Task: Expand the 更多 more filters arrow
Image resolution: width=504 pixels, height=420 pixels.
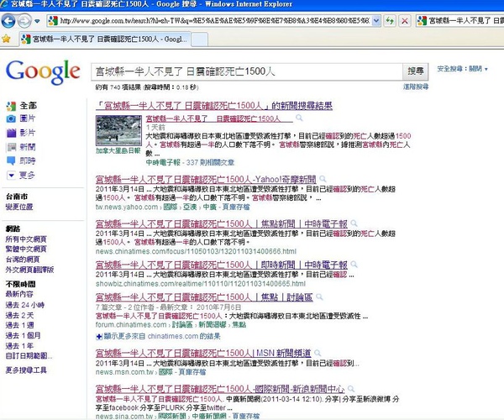Action: pyautogui.click(x=11, y=175)
